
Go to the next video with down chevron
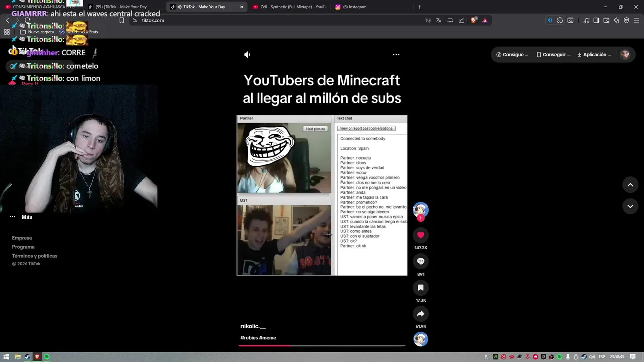coord(630,206)
